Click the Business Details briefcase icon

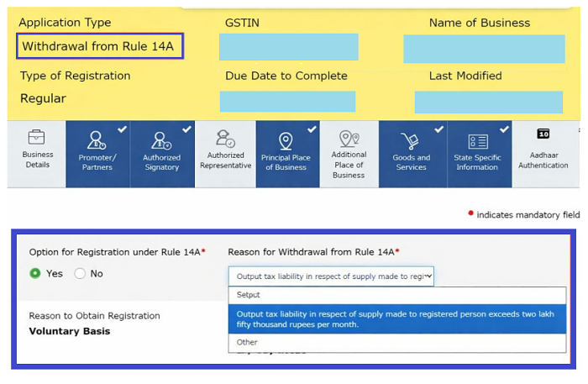(x=37, y=138)
